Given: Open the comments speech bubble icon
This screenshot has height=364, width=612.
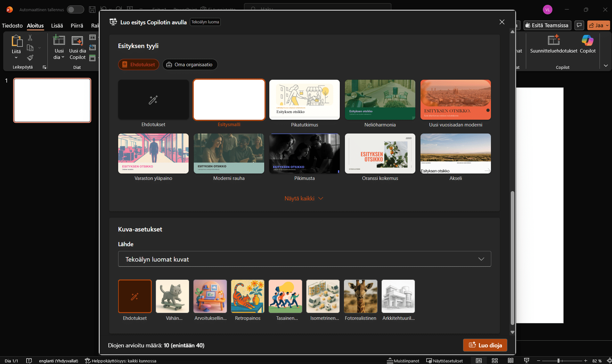Looking at the screenshot, I should pyautogui.click(x=579, y=25).
